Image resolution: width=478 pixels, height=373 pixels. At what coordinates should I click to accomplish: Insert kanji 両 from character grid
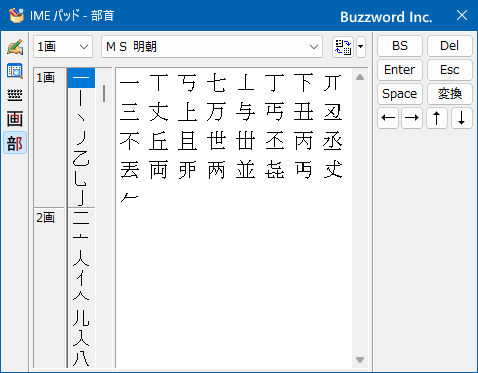[x=158, y=170]
